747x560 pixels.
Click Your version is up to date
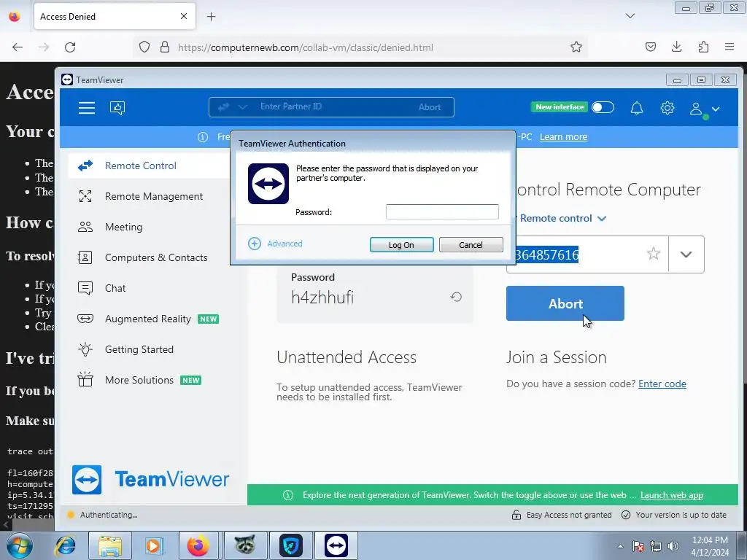pyautogui.click(x=674, y=515)
